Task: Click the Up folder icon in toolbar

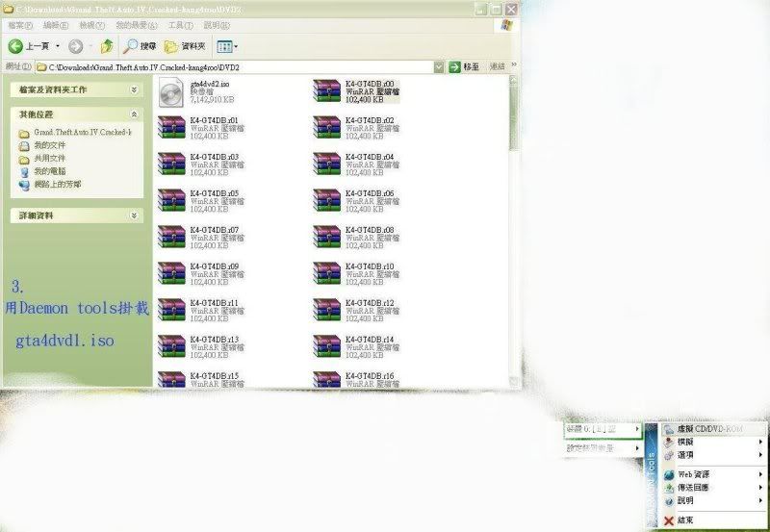Action: tap(107, 46)
